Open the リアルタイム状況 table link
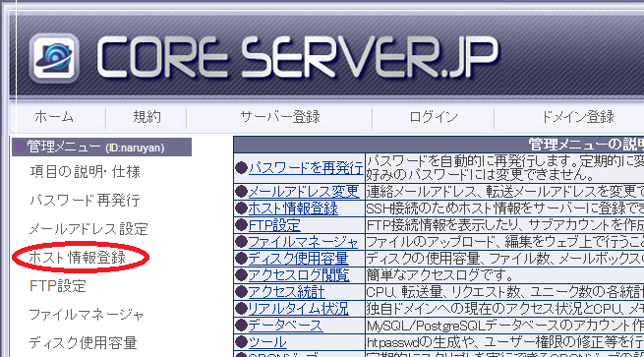The height and width of the screenshot is (357, 644). (299, 308)
